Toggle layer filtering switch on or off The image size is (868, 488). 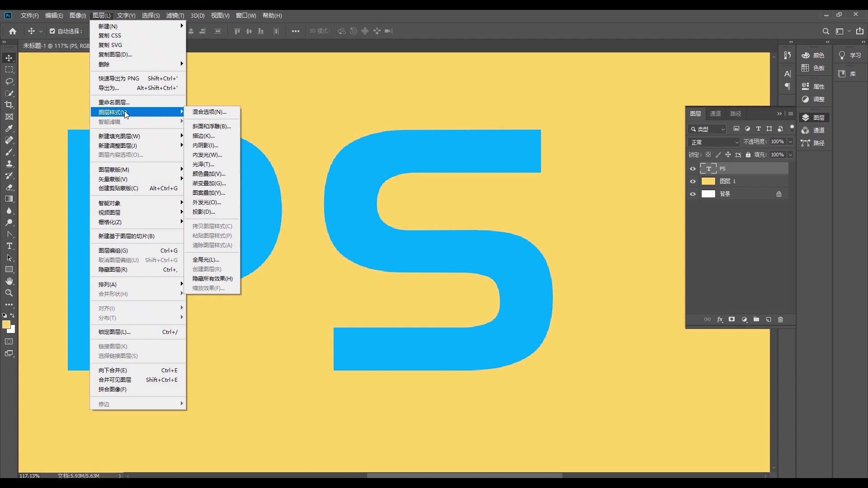[792, 128]
